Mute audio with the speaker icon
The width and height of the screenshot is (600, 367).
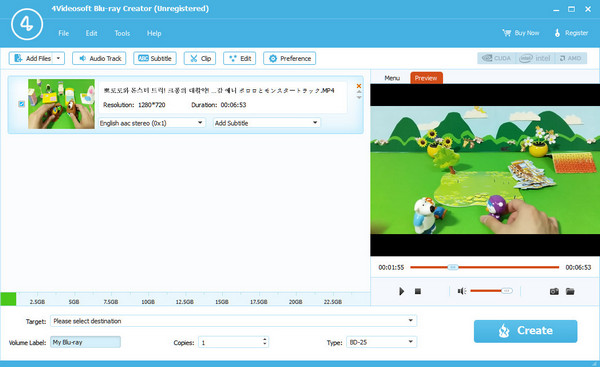[461, 292]
